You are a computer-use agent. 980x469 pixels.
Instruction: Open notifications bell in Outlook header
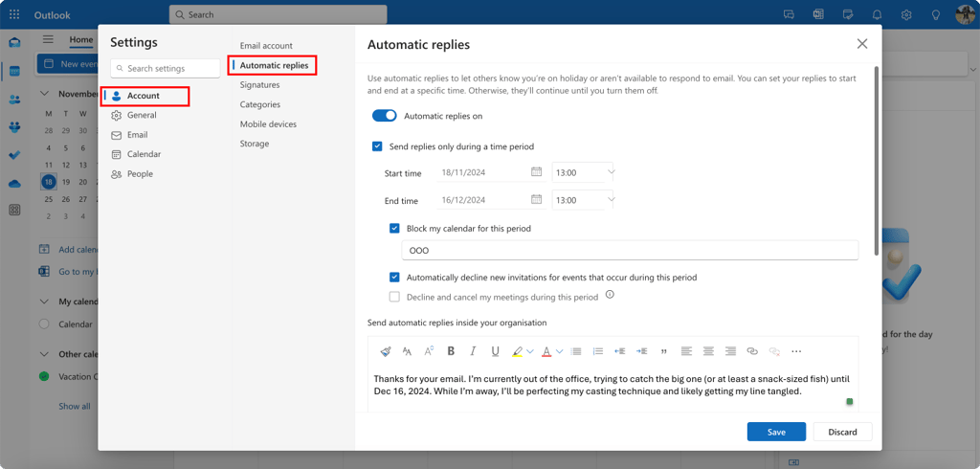878,15
